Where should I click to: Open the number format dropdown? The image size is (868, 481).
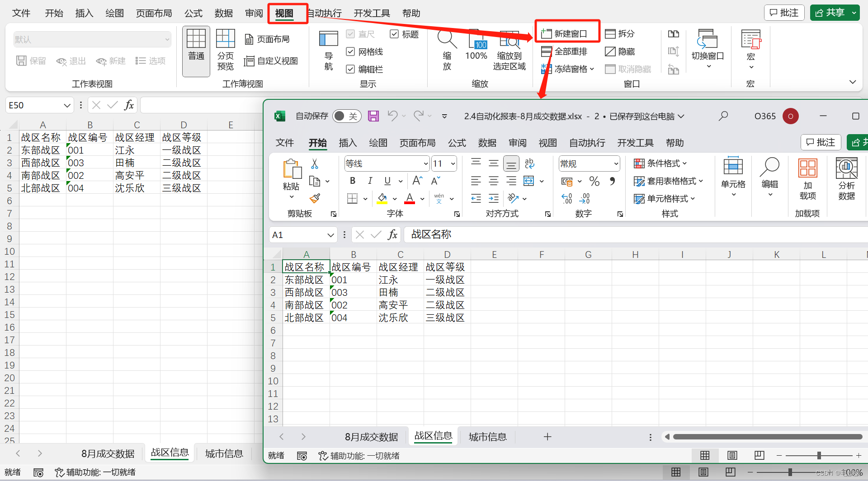[x=616, y=163]
